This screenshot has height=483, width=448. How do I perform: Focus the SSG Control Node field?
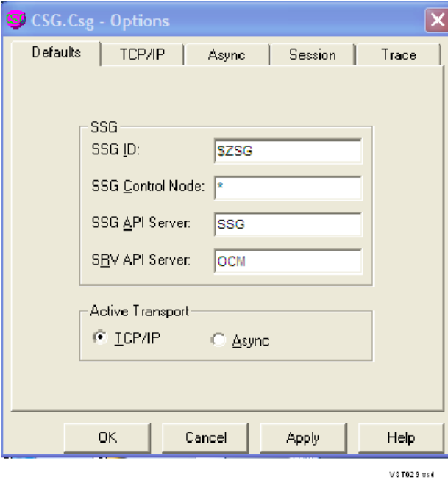[288, 188]
